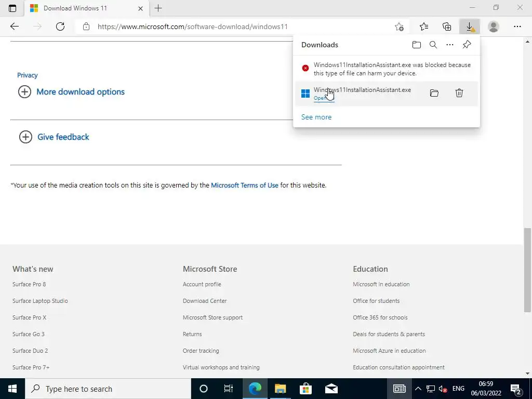Open Deals for students & parents link
This screenshot has width=532, height=399.
pos(389,334)
